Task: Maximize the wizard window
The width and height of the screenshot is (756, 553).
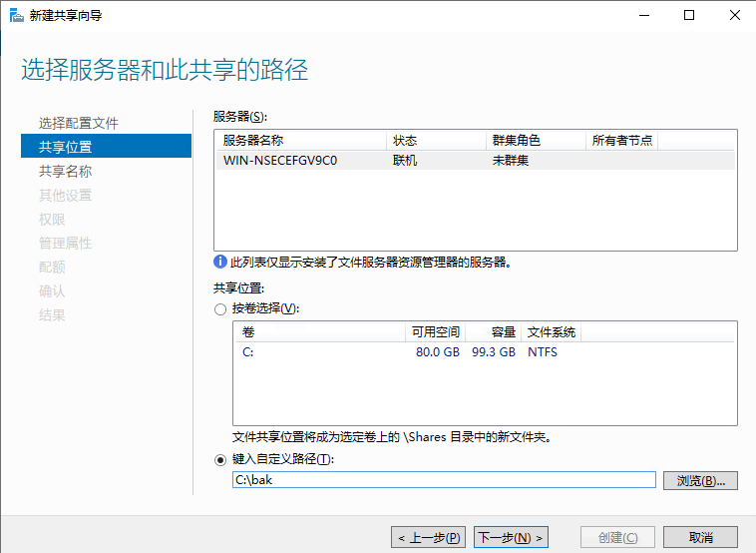Action: (689, 15)
